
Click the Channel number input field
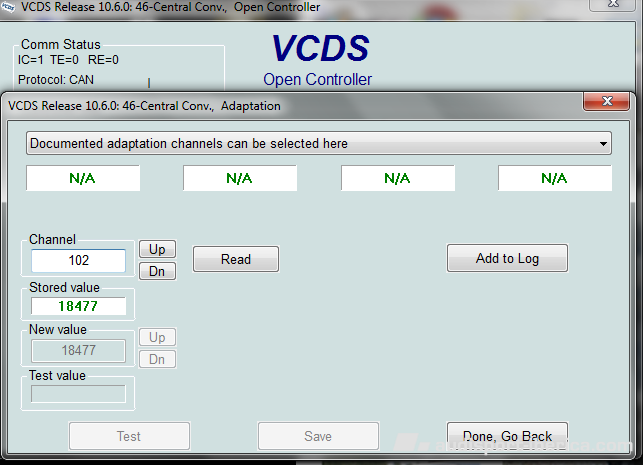78,260
